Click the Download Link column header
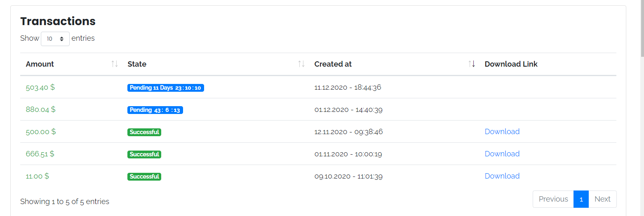This screenshot has width=644, height=216. pyautogui.click(x=511, y=64)
